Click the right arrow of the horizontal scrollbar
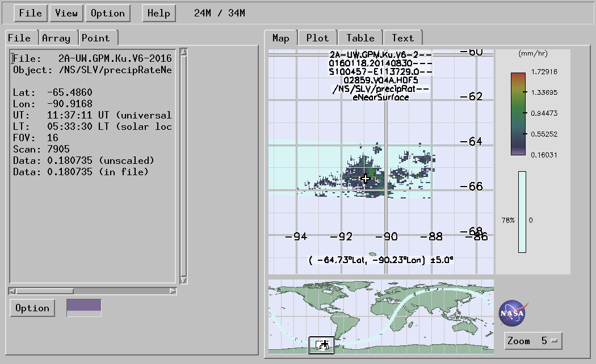596x364 pixels. pyautogui.click(x=173, y=291)
